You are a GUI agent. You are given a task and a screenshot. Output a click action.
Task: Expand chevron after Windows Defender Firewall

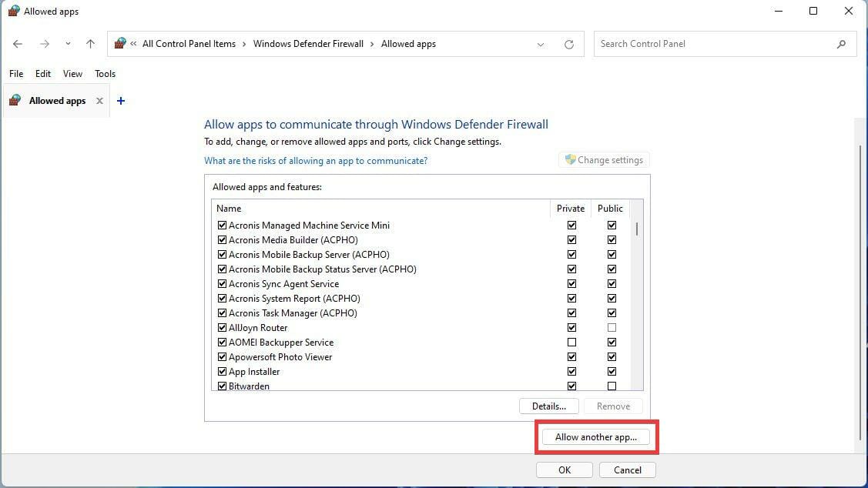pyautogui.click(x=372, y=44)
